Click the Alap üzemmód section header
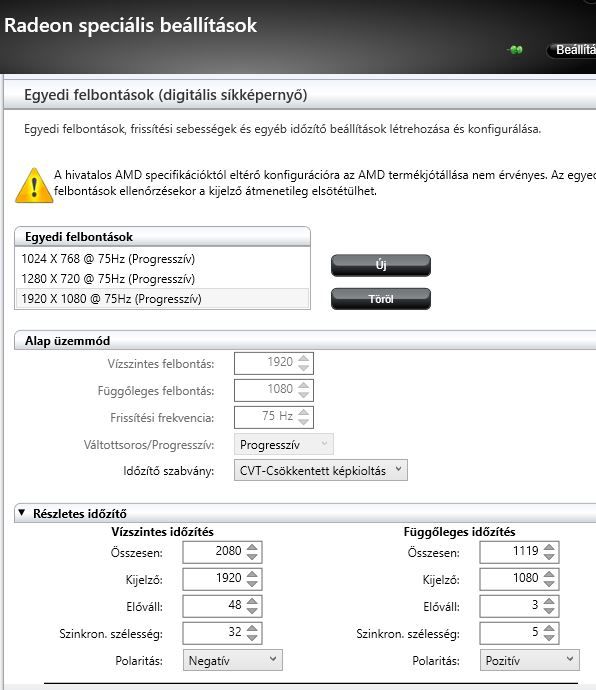 [305, 340]
